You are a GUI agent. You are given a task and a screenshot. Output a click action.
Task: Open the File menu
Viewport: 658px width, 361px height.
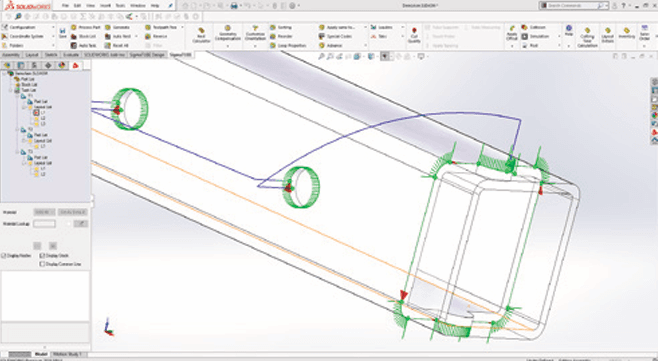pos(65,5)
